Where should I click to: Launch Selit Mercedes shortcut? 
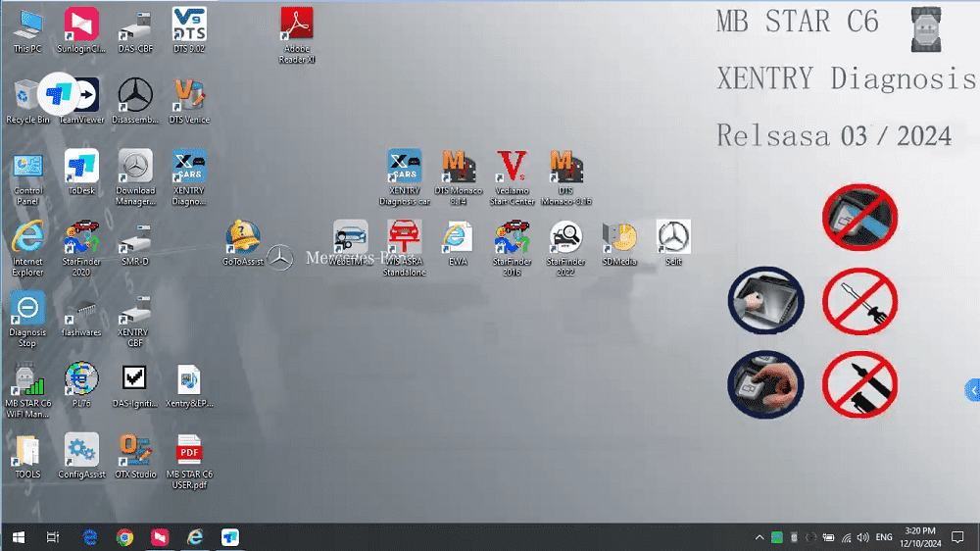click(x=673, y=244)
